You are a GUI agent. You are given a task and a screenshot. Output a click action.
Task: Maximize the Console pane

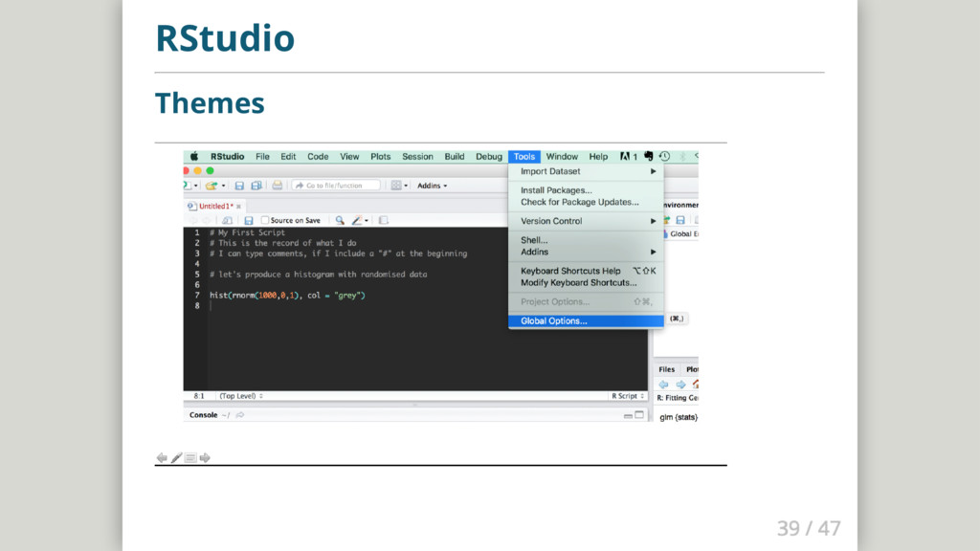point(640,415)
